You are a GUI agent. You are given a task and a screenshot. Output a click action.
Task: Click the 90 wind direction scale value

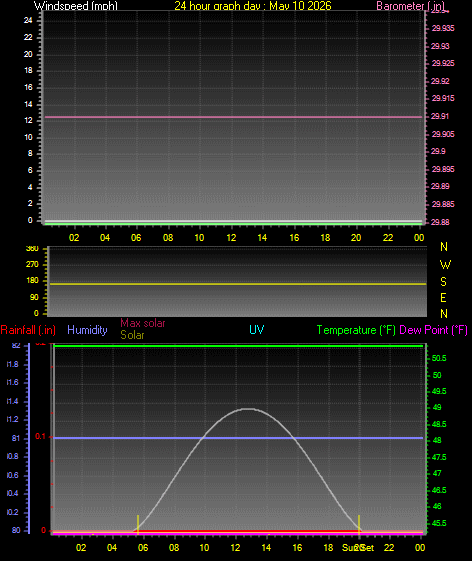click(34, 298)
